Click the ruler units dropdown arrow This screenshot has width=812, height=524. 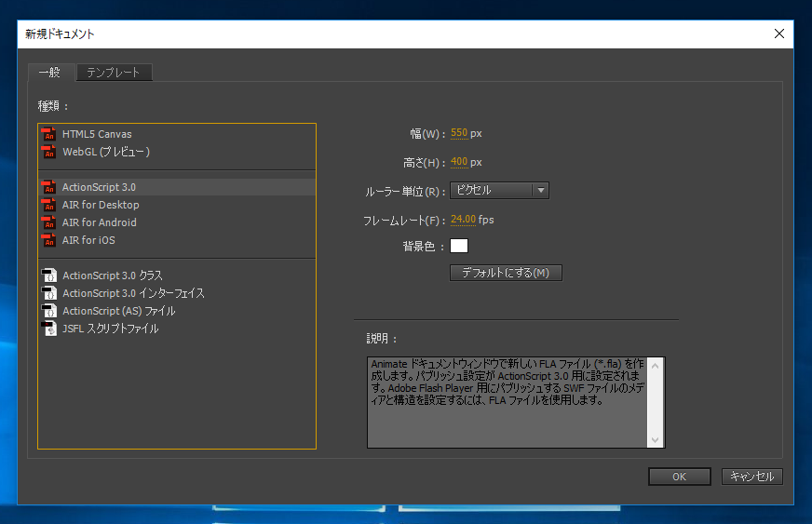tap(541, 190)
